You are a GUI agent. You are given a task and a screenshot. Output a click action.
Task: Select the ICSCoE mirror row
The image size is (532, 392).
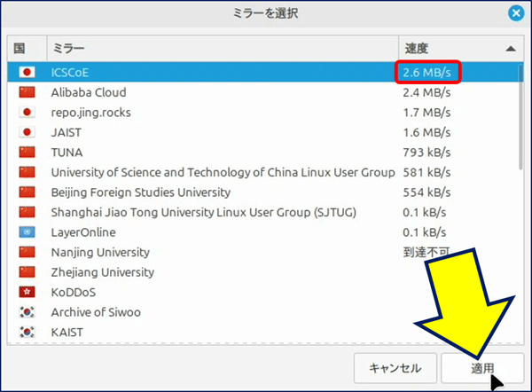coord(263,73)
